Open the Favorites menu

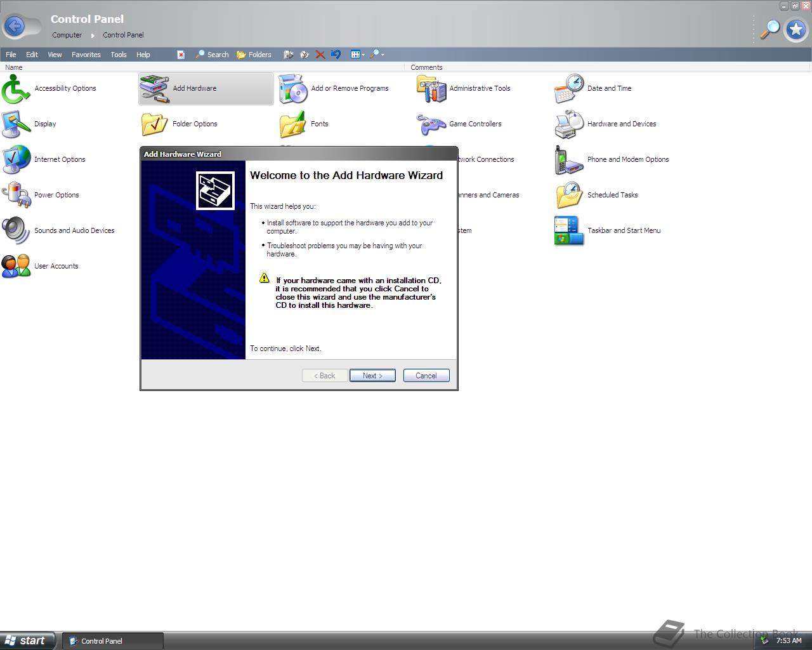pyautogui.click(x=86, y=55)
